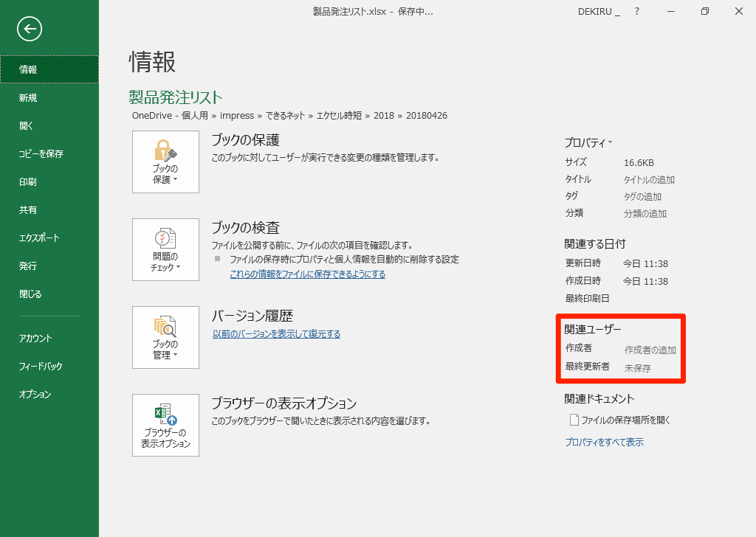756x537 pixels.
Task: Click the ブラウザーの表示オプション Excel icon button
Action: point(166,426)
